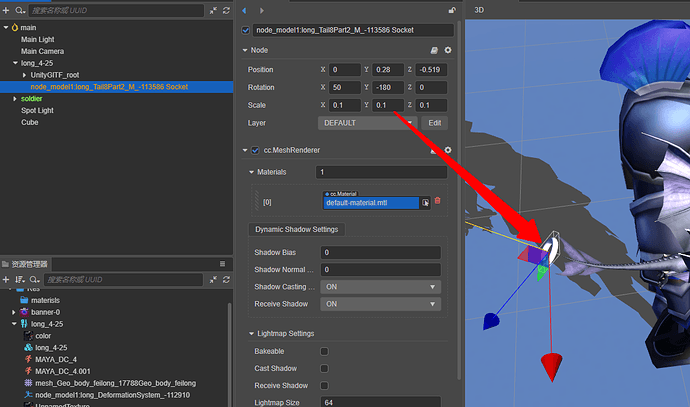Click the inspector lock icon
Image resolution: width=690 pixels, height=407 pixels.
[454, 9]
